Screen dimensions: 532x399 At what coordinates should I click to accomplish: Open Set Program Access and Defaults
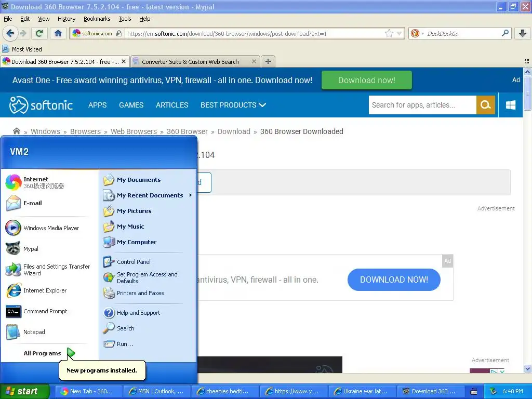coord(148,277)
